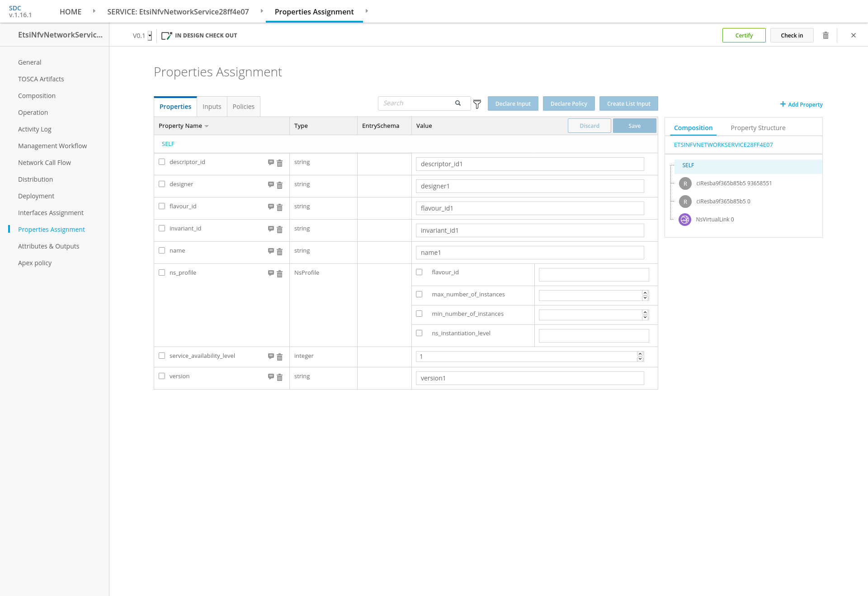The image size is (868, 596).
Task: Open the V0.1 version dropdown
Action: [x=150, y=36]
